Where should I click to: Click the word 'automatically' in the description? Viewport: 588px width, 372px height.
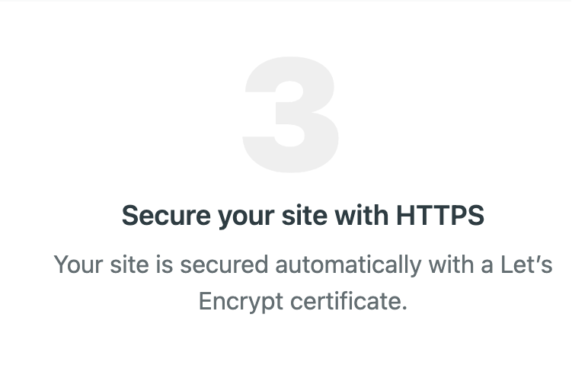348,265
